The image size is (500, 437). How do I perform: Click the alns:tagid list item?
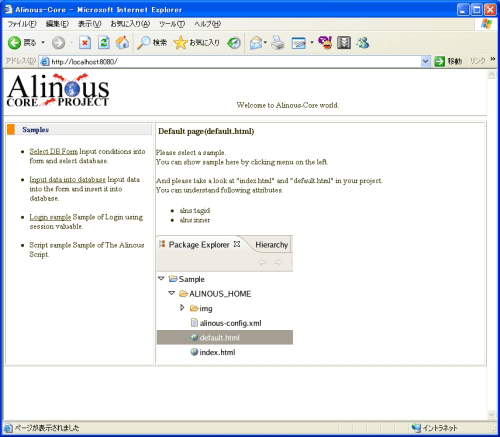click(x=195, y=211)
